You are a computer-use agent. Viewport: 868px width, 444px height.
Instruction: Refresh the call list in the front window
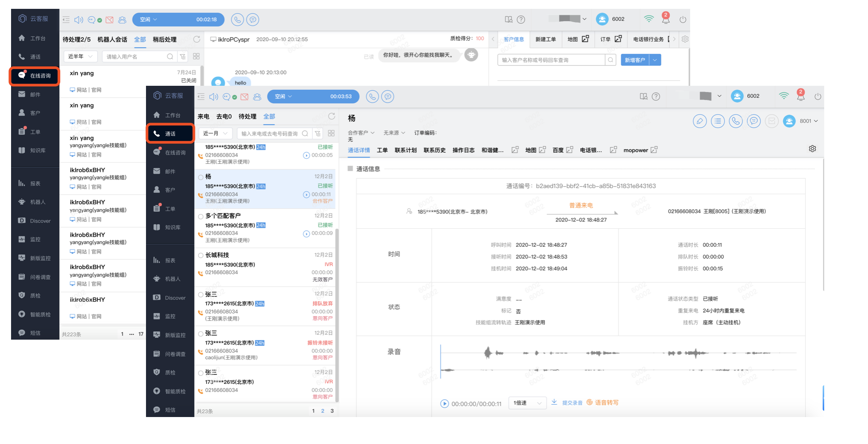[x=331, y=116]
